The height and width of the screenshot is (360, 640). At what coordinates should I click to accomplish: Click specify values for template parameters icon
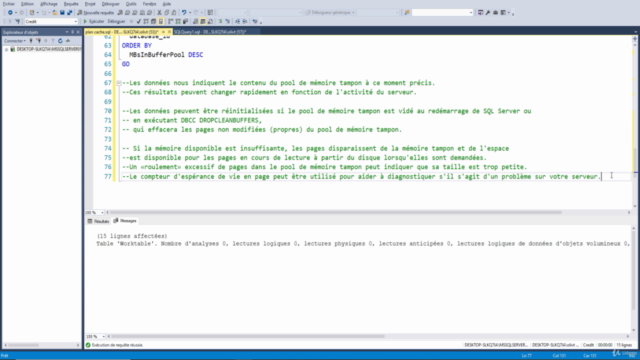point(255,21)
